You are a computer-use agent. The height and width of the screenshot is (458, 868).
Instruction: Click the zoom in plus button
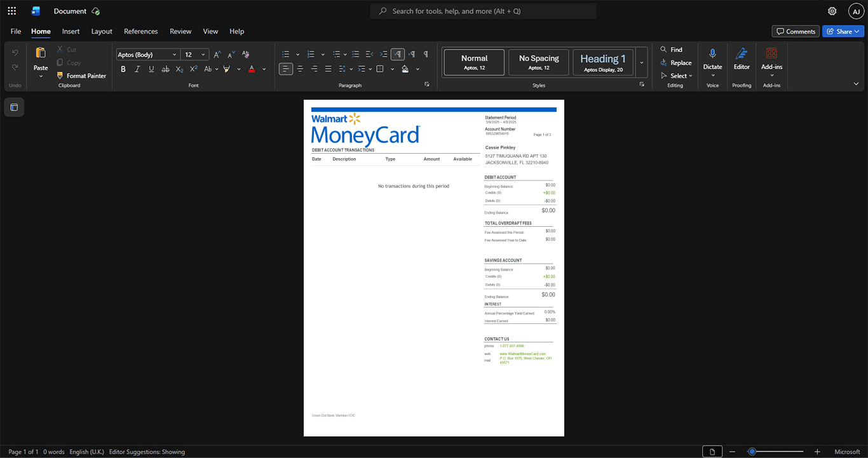(817, 452)
